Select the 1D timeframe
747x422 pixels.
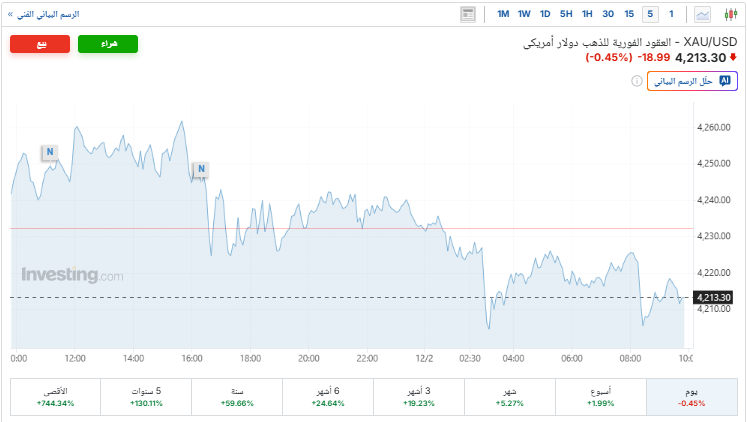pyautogui.click(x=545, y=14)
